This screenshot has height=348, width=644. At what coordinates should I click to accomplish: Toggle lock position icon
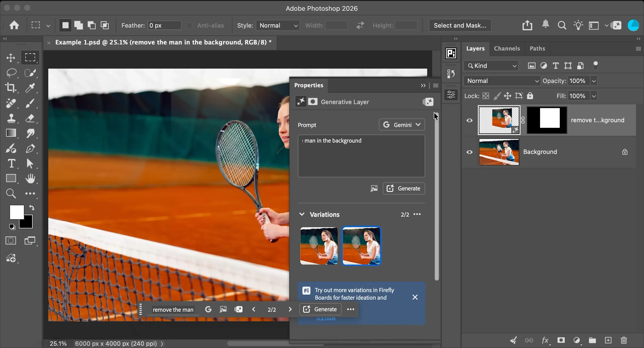pyautogui.click(x=507, y=96)
